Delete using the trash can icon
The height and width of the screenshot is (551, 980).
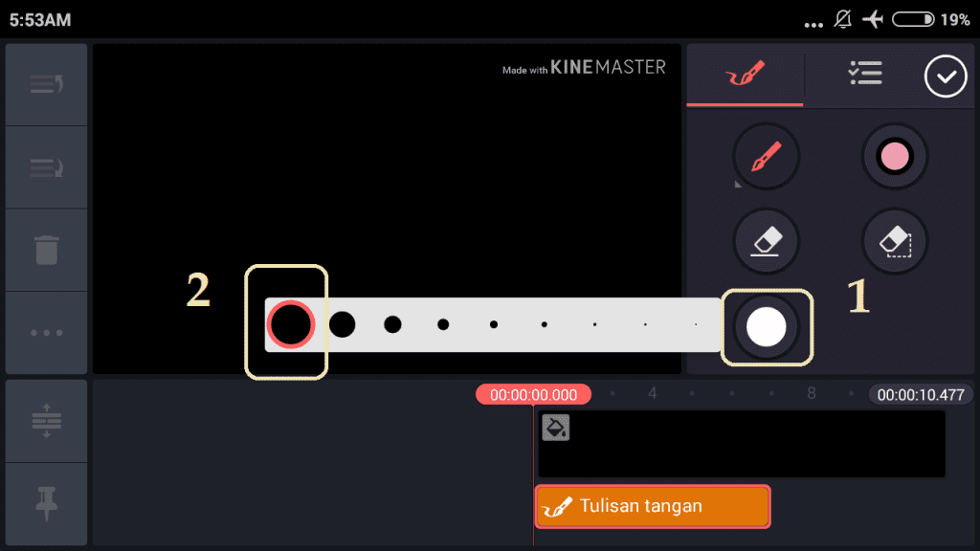46,250
